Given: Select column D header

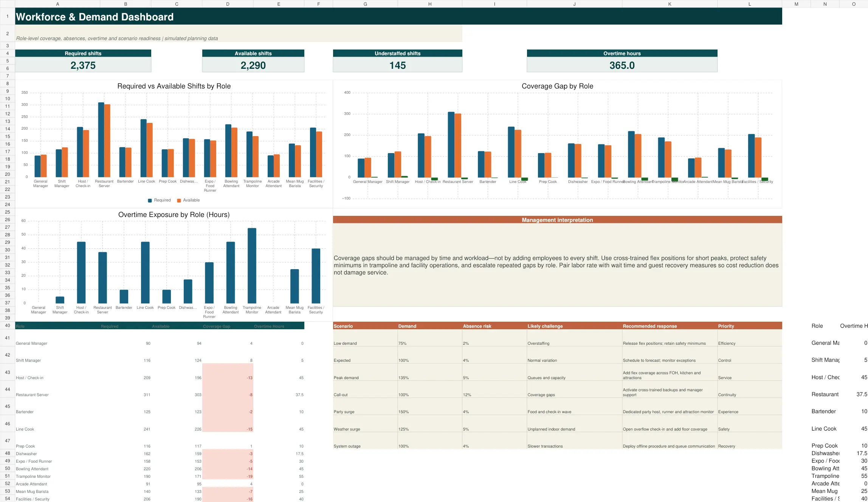Looking at the screenshot, I should click(228, 4).
